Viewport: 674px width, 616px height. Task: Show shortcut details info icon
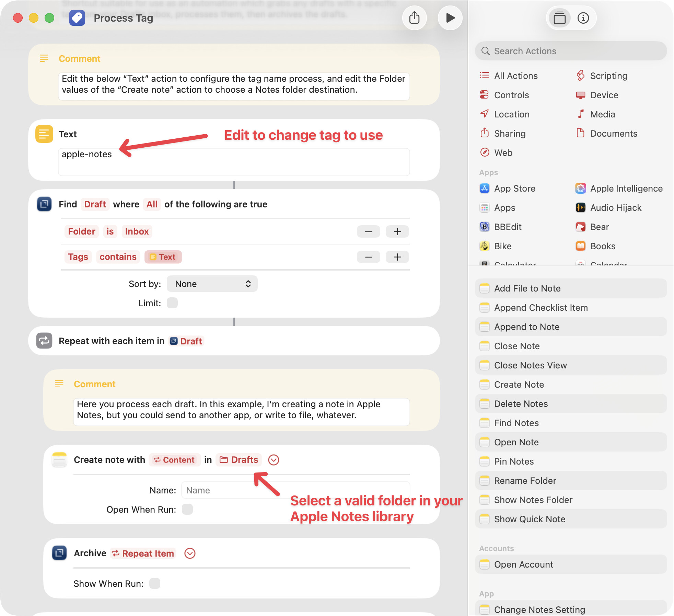point(583,18)
